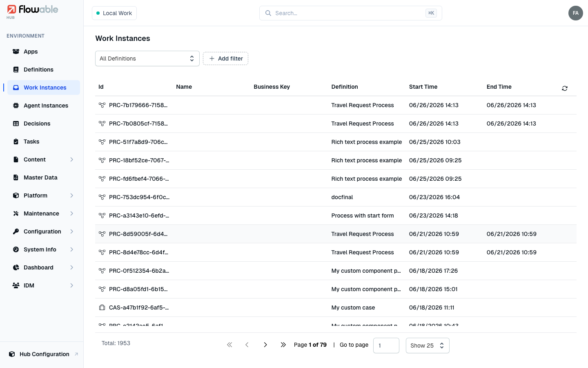Open the Definitions menu item

(44, 70)
